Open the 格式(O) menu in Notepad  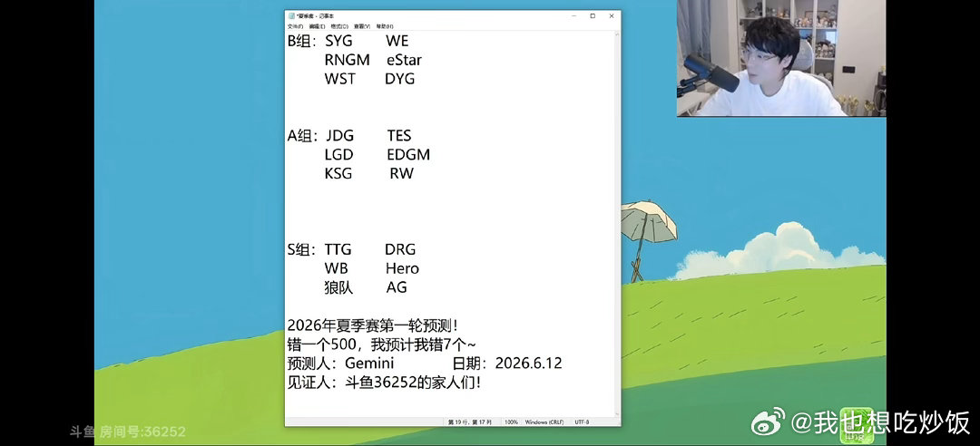[339, 26]
